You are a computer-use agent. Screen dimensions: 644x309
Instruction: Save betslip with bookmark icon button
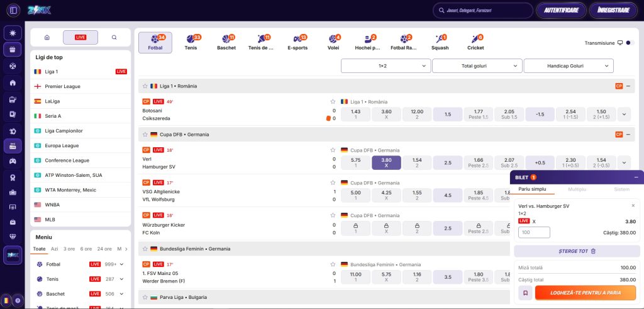(x=525, y=293)
